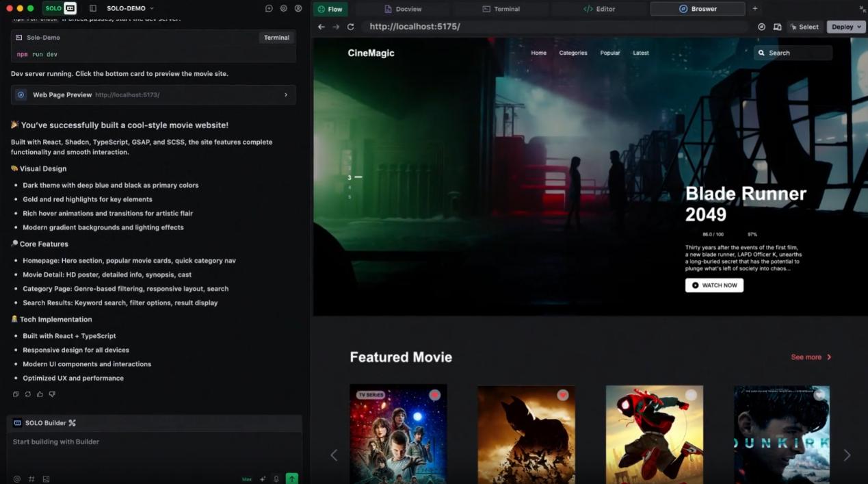Click the thumbs up feedback icon
This screenshot has width=868, height=484.
tap(40, 394)
